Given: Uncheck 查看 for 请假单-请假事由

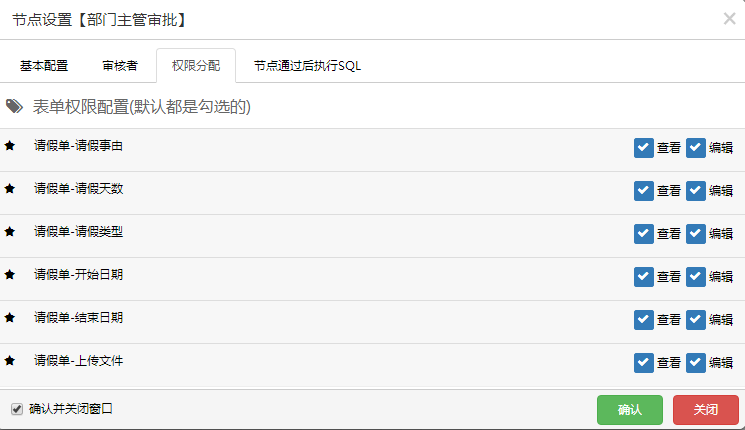Looking at the screenshot, I should click(x=644, y=148).
